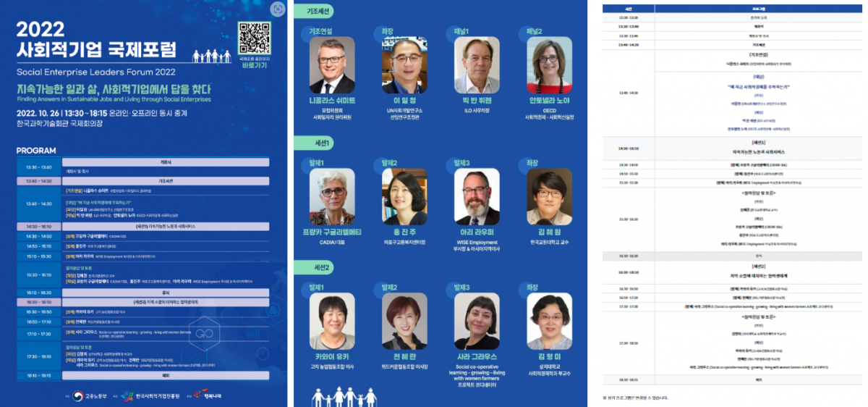Select the 사라 그라우스 speaker photo

coord(477,322)
